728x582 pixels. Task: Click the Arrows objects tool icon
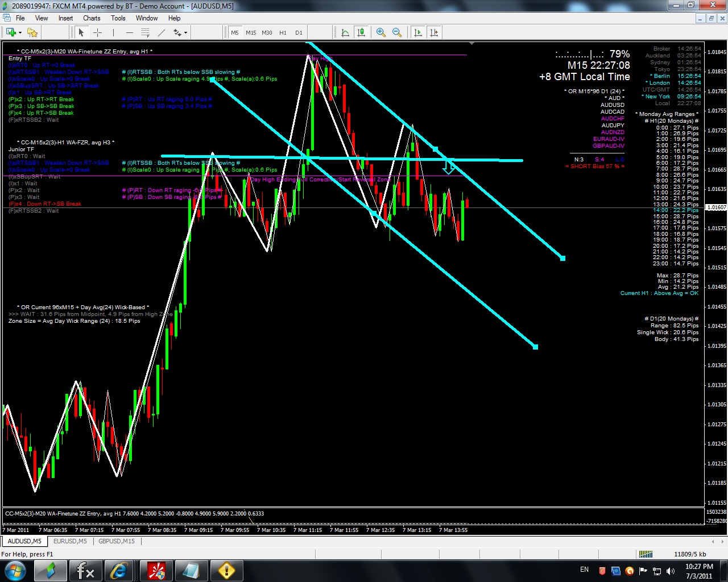point(177,32)
